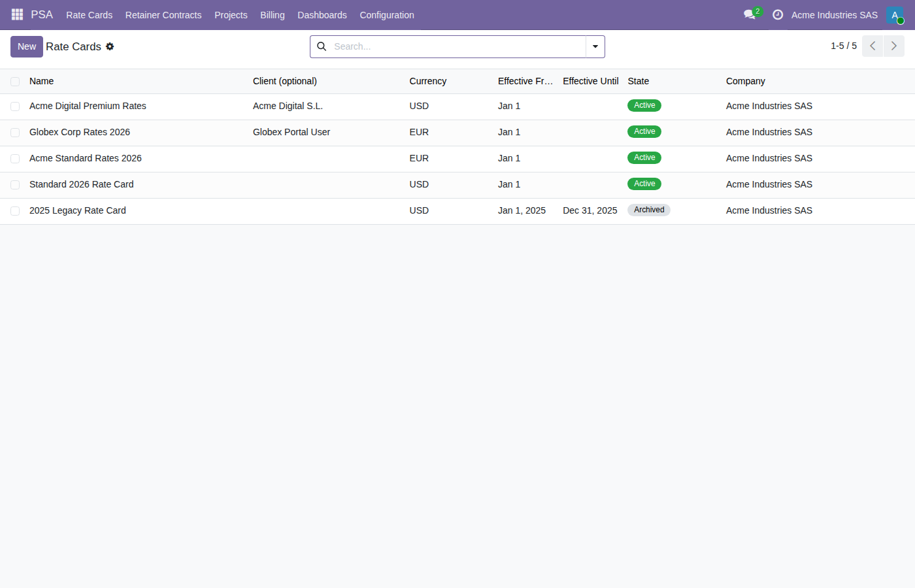Click the company cell of 2025 Legacy Rate Card
Image resolution: width=915 pixels, height=588 pixels.
coord(769,210)
